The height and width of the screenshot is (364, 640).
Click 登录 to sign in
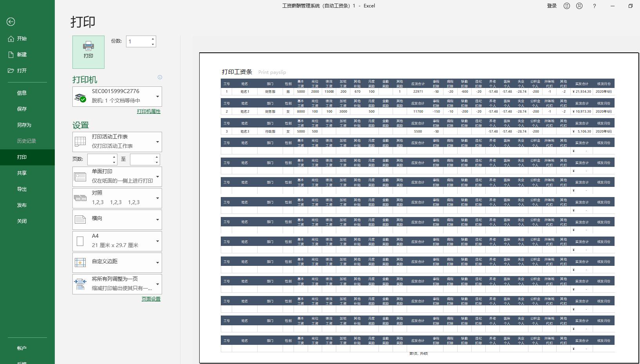(552, 6)
